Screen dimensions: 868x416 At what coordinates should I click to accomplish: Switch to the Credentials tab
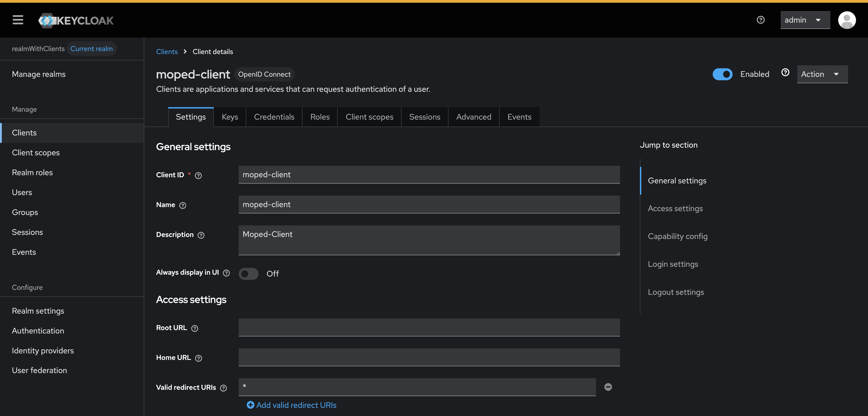click(x=274, y=117)
